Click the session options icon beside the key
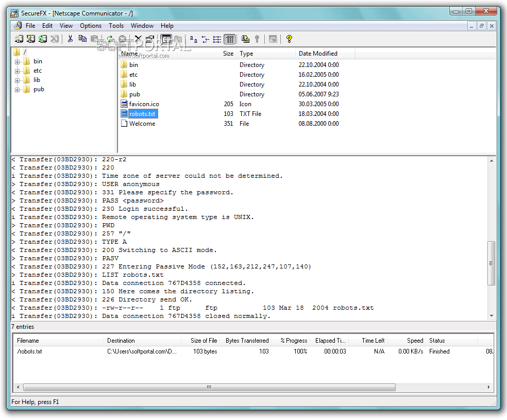 click(273, 39)
